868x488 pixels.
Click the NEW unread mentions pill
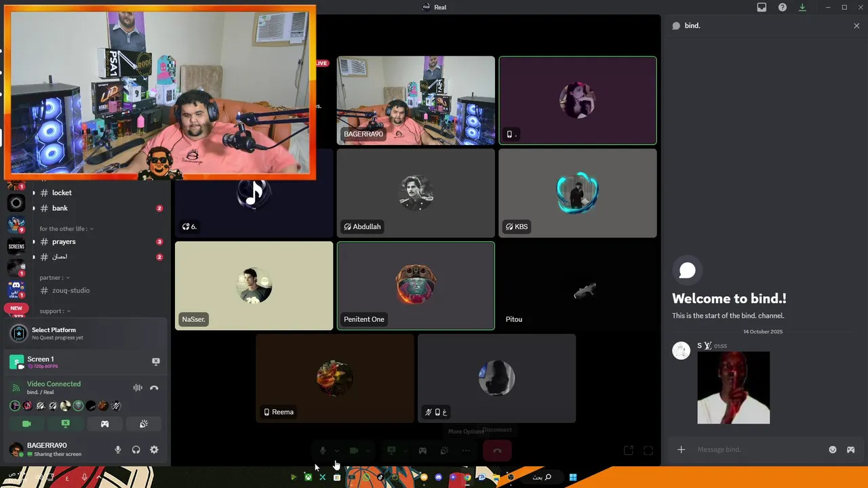pos(16,308)
